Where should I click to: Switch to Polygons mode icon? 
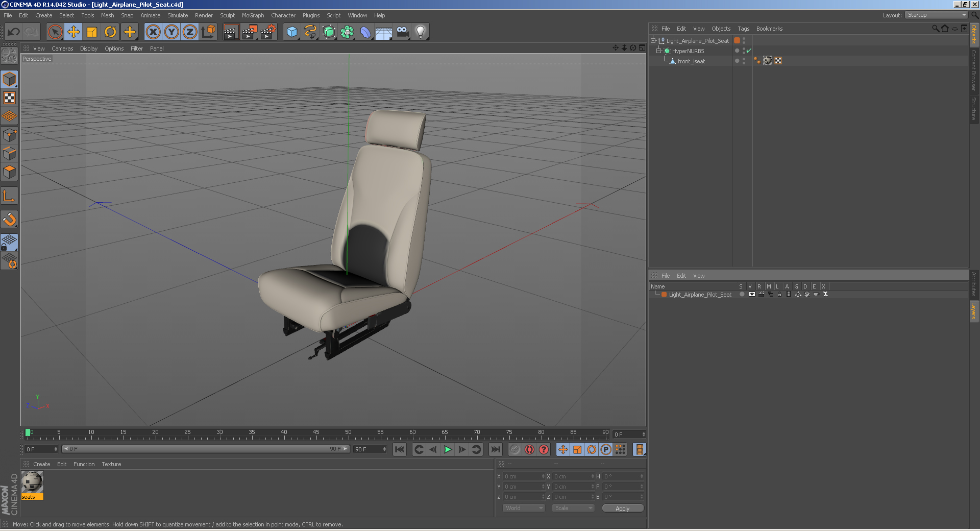[9, 172]
